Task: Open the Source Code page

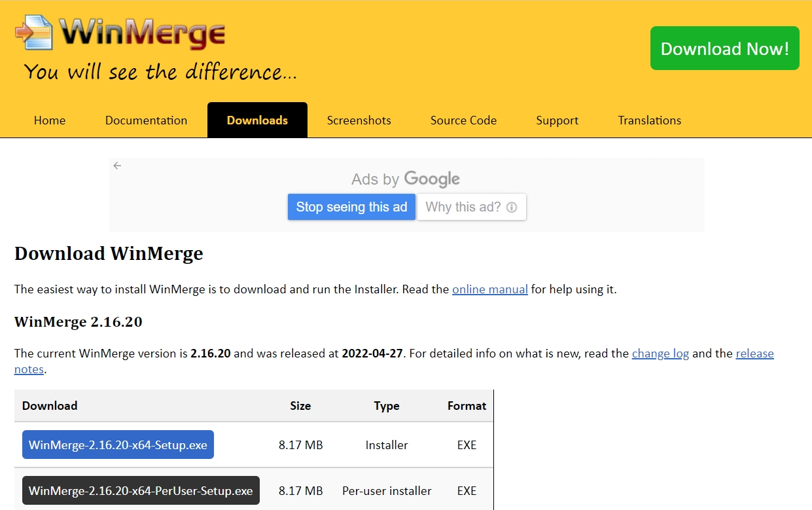Action: tap(463, 120)
